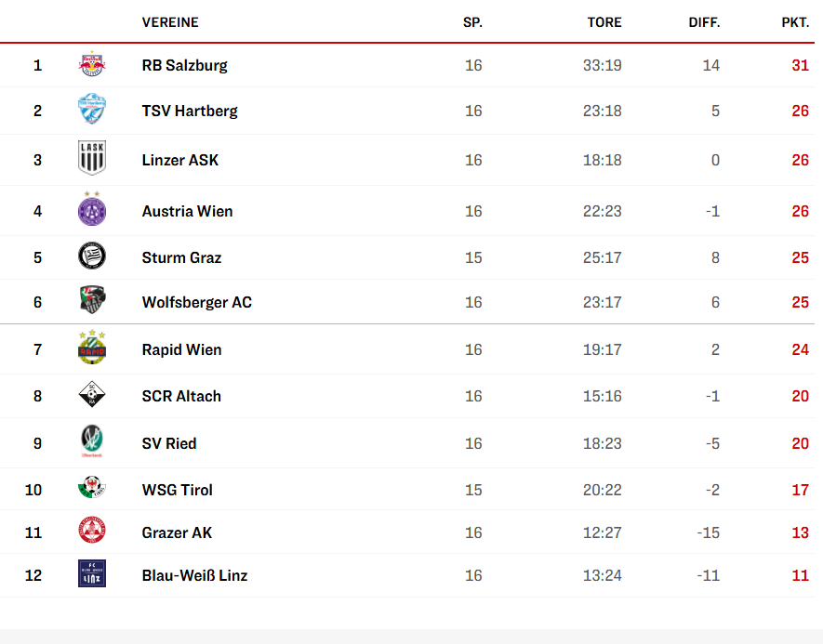Click the DIFF. column header

[x=704, y=22]
